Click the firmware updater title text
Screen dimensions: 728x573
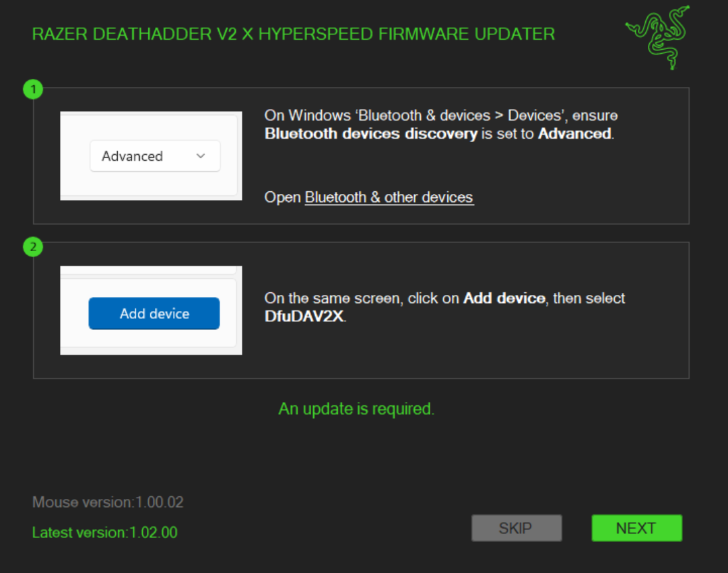pyautogui.click(x=294, y=34)
